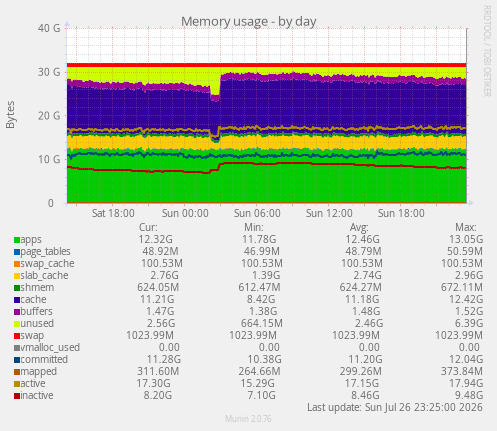The image size is (497, 431).
Task: Click the '10 G' y-axis tick label
Action: [49, 159]
